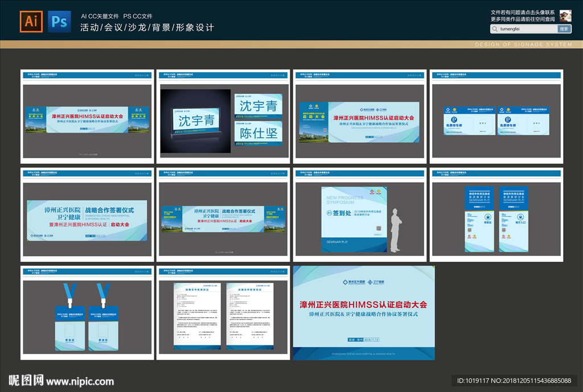The height and width of the screenshot is (392, 583).
Task: Open the HIMSS backdrop with one left panel
Action: point(359,122)
